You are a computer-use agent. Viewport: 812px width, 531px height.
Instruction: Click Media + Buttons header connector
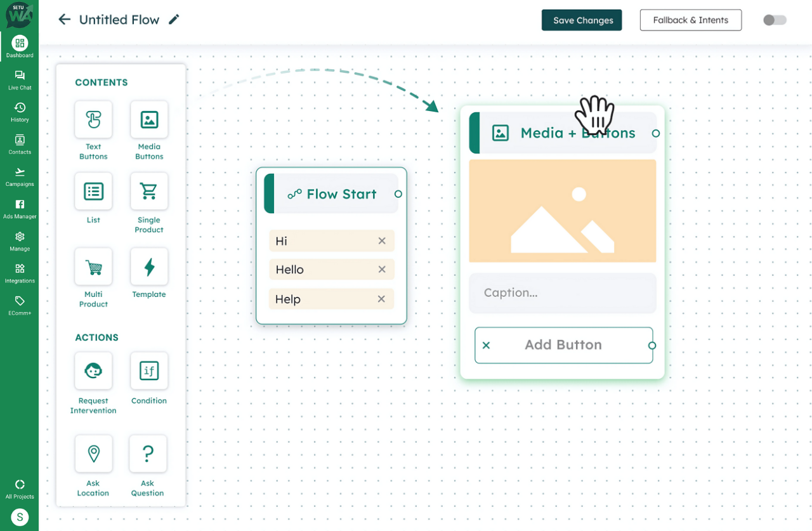(x=656, y=133)
